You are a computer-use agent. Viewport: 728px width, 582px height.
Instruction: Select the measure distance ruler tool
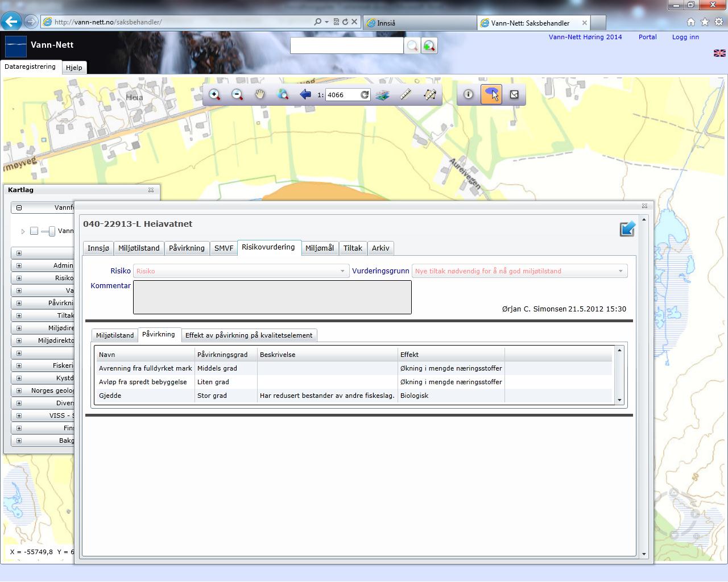[406, 95]
